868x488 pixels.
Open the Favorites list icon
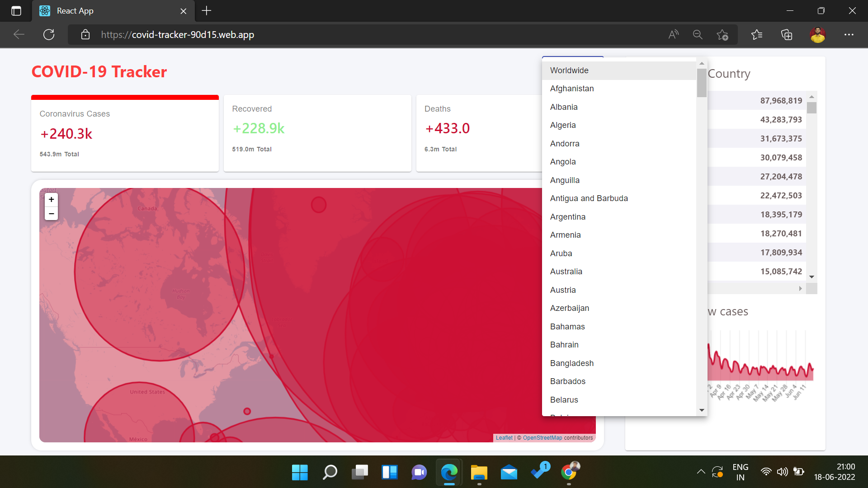tap(757, 35)
